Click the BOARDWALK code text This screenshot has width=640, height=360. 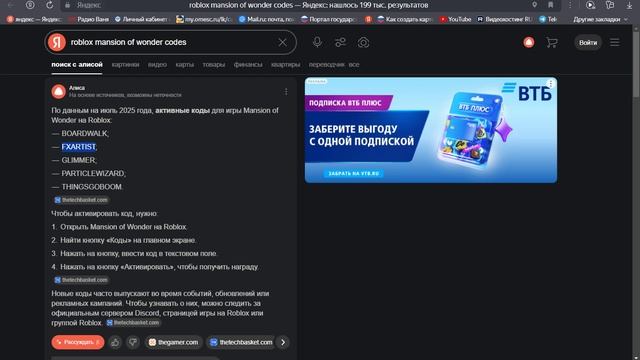point(84,133)
